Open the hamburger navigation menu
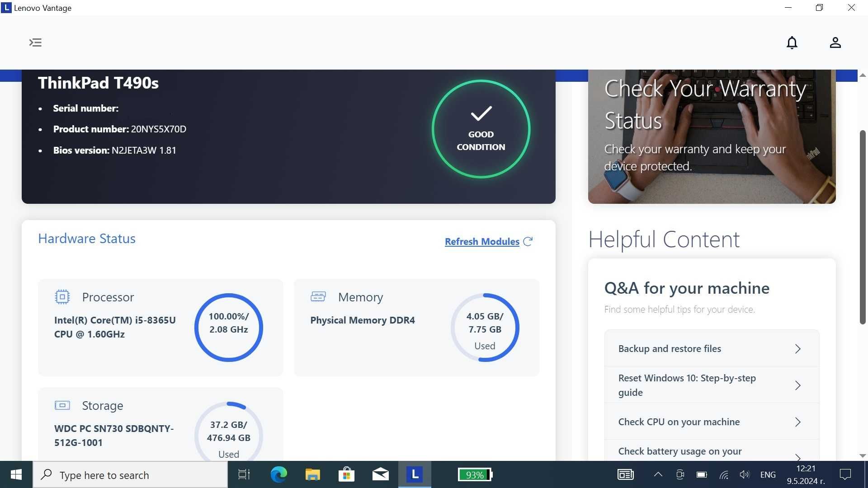868x488 pixels. (35, 42)
